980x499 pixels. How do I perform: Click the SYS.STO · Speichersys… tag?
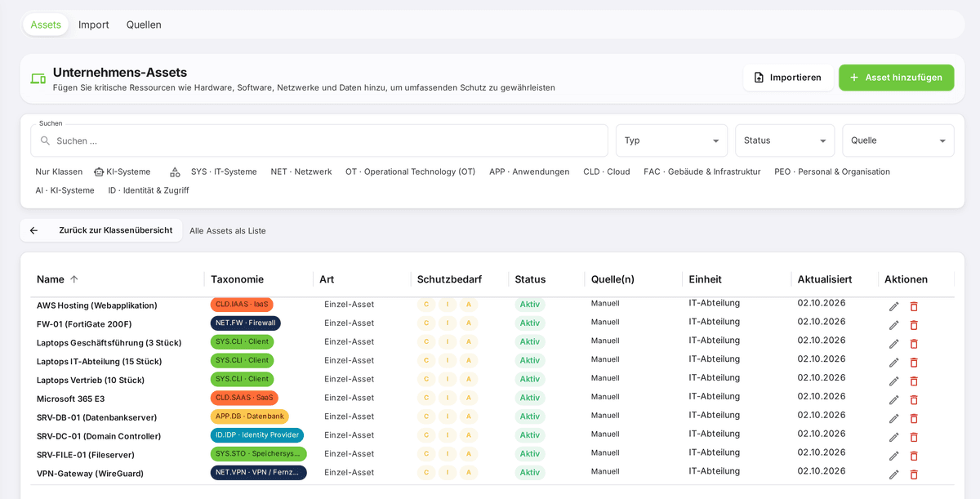point(259,454)
